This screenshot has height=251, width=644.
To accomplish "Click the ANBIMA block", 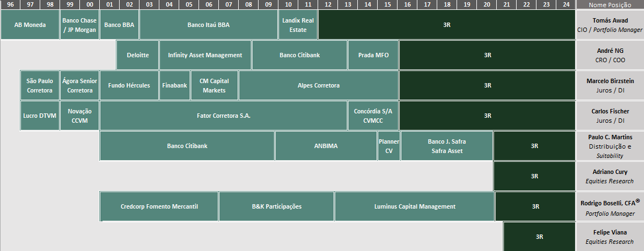I will (326, 146).
